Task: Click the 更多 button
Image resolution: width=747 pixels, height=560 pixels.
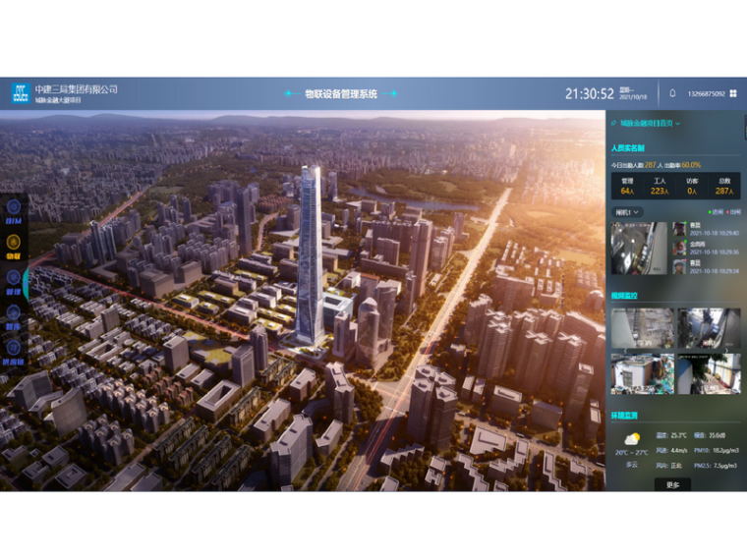Action: tap(672, 484)
